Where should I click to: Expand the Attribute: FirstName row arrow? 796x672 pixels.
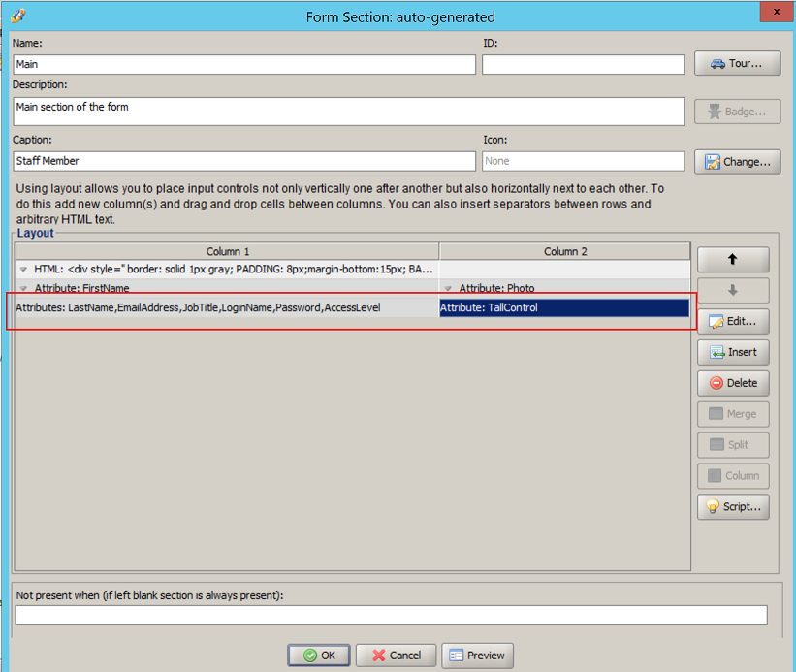pos(23,288)
